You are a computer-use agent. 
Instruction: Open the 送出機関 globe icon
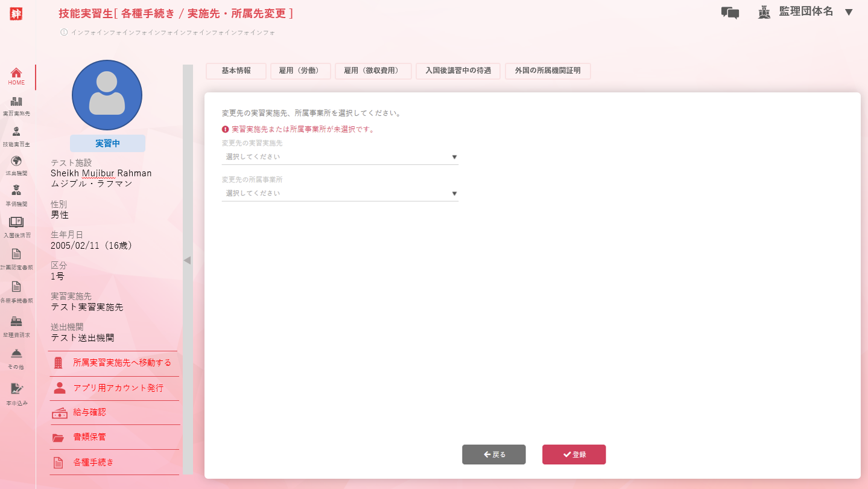pyautogui.click(x=16, y=161)
